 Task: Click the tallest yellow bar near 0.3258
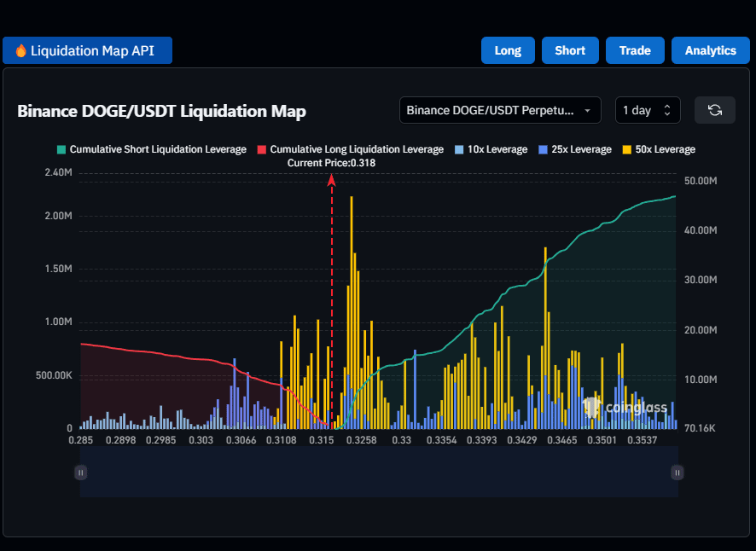click(352, 312)
